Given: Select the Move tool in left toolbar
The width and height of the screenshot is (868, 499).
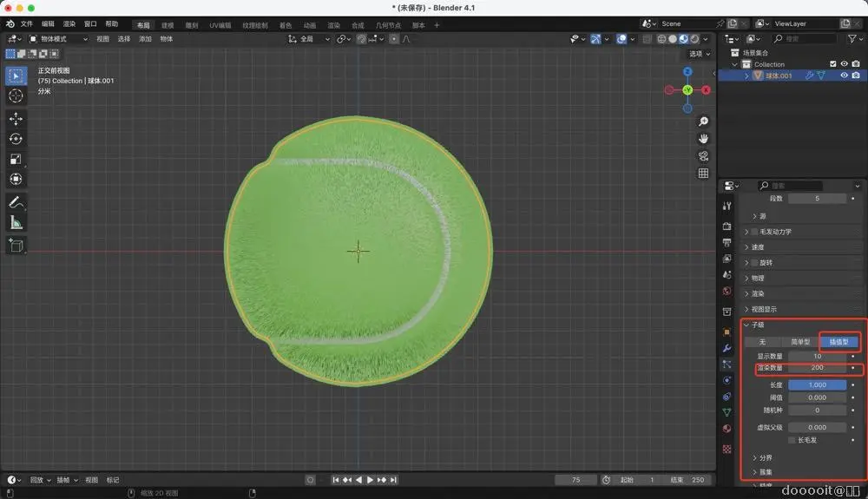Looking at the screenshot, I should click(x=16, y=119).
